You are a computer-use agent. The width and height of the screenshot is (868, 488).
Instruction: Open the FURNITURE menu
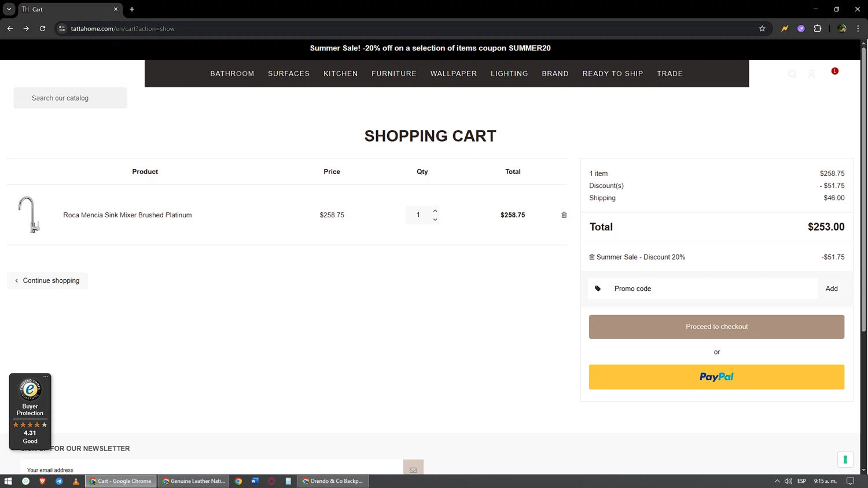coord(394,73)
